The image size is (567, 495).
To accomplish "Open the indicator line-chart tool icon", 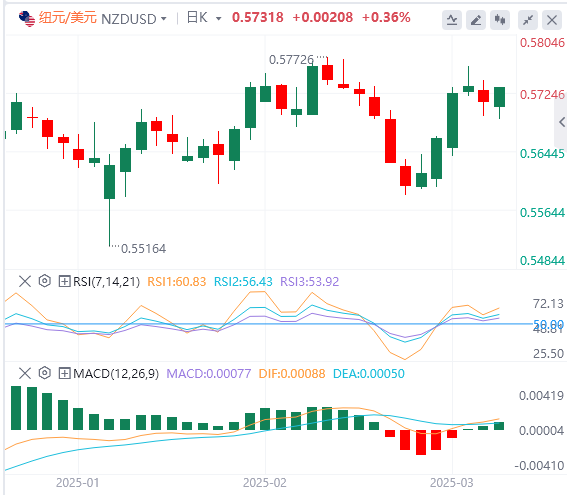I will (452, 20).
